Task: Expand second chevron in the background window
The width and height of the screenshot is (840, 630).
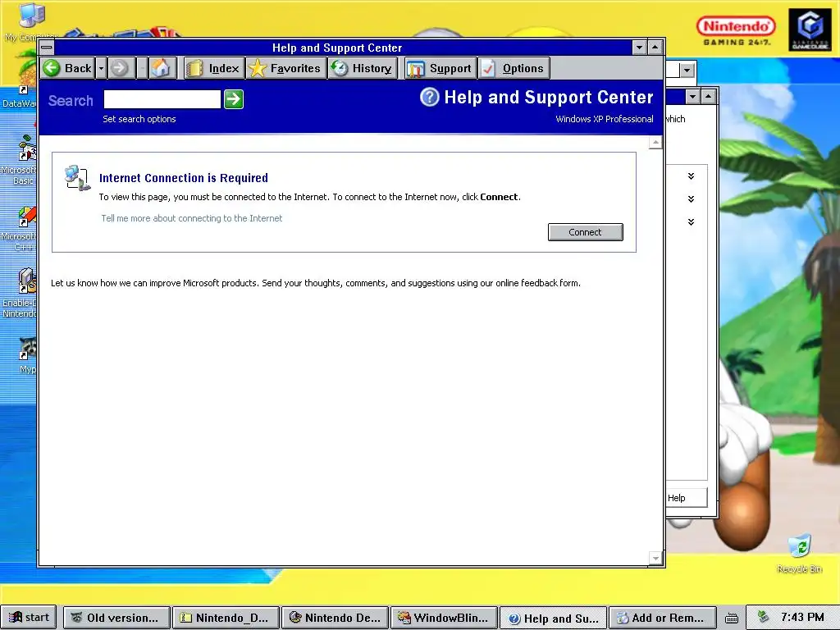Action: coord(691,199)
